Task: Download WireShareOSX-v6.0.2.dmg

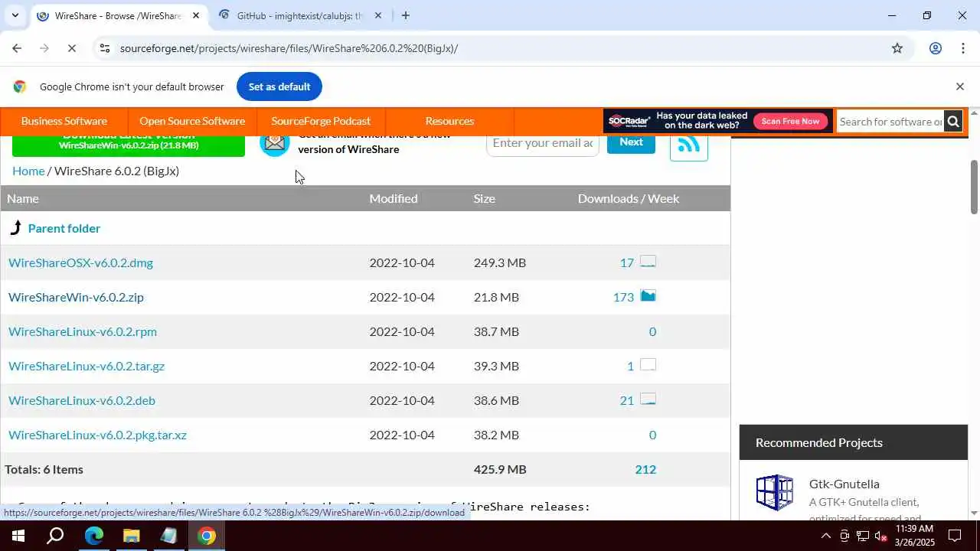Action: tap(80, 262)
